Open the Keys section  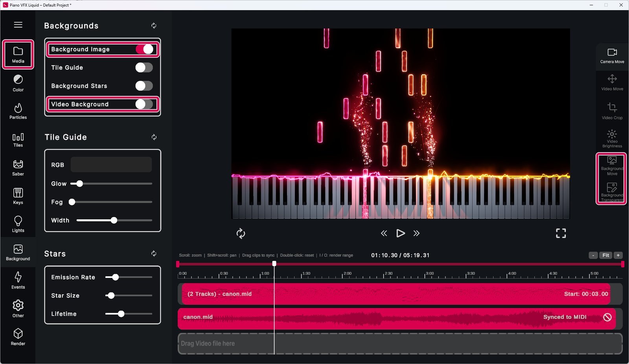(18, 196)
